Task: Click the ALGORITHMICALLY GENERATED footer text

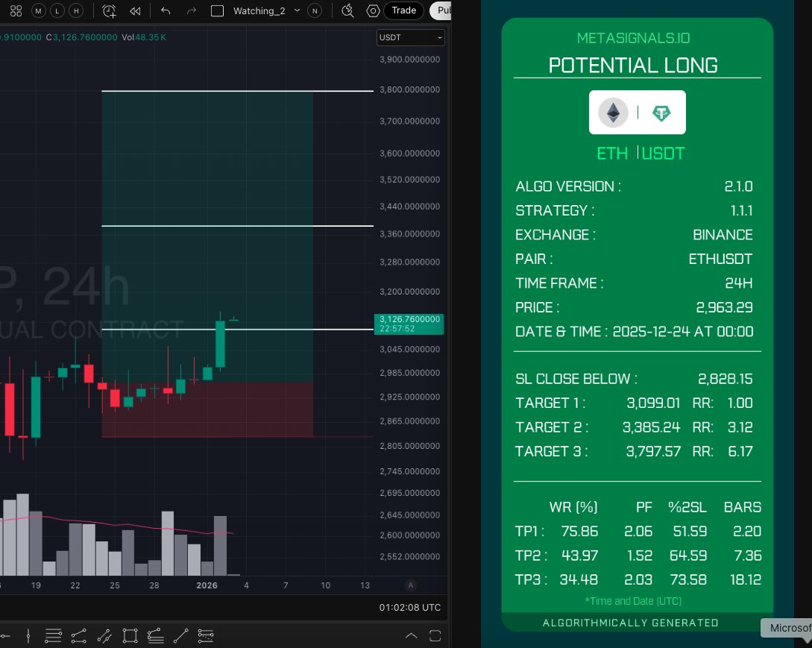Action: tap(630, 623)
